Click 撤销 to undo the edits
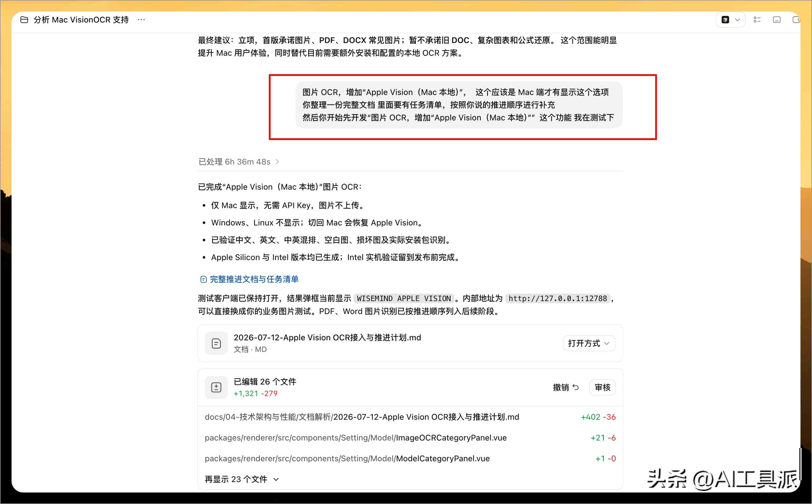812x504 pixels. pyautogui.click(x=566, y=387)
